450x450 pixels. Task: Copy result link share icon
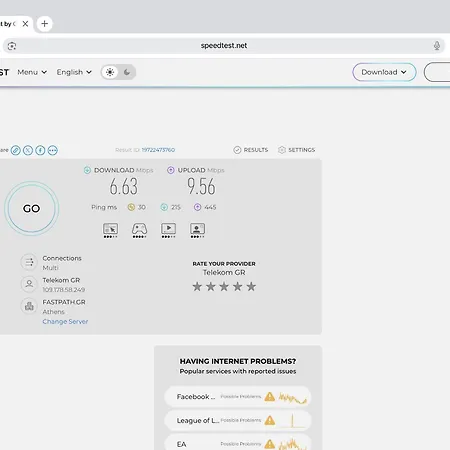16,150
